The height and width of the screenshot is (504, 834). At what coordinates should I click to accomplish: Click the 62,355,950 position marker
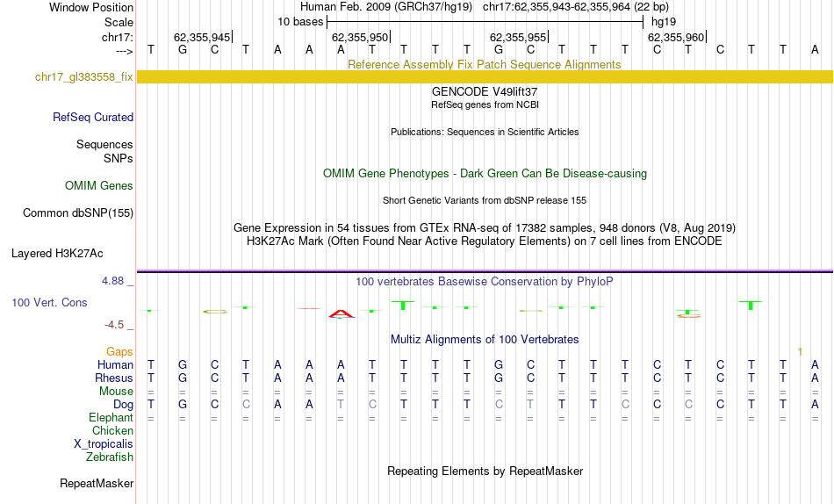(x=360, y=37)
